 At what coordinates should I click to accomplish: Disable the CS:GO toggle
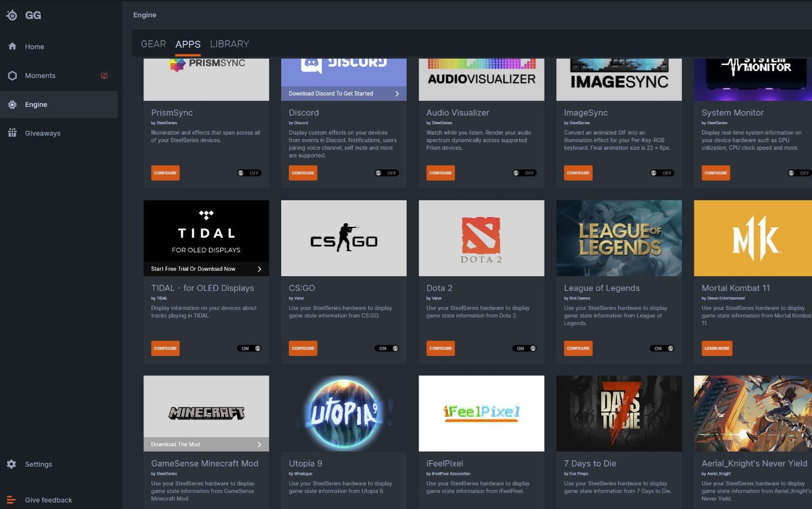pyautogui.click(x=386, y=348)
